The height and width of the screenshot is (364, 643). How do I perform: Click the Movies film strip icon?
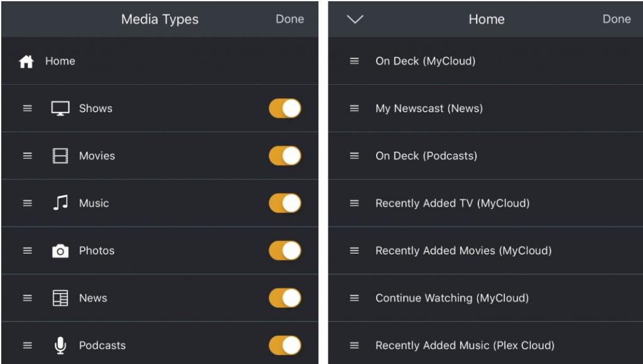coord(60,156)
